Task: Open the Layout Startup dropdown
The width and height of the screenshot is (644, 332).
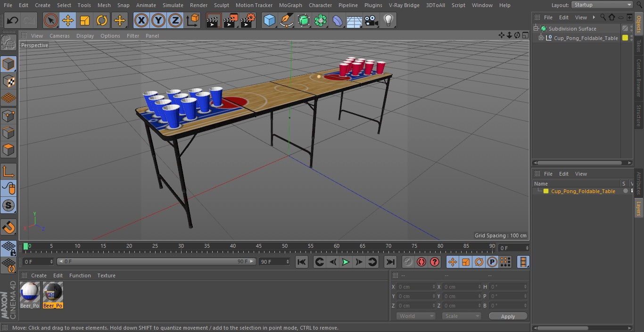Action: [x=602, y=5]
